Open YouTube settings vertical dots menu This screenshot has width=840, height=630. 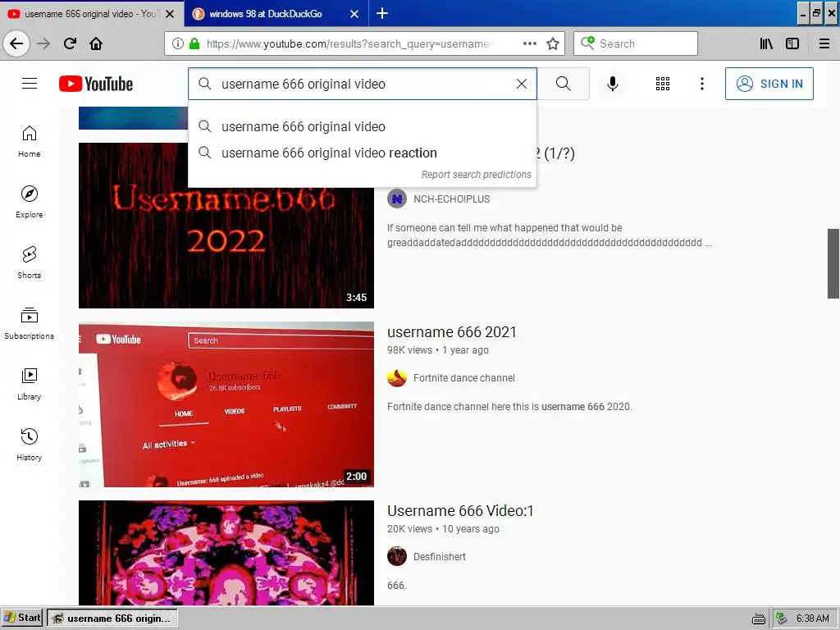click(702, 84)
